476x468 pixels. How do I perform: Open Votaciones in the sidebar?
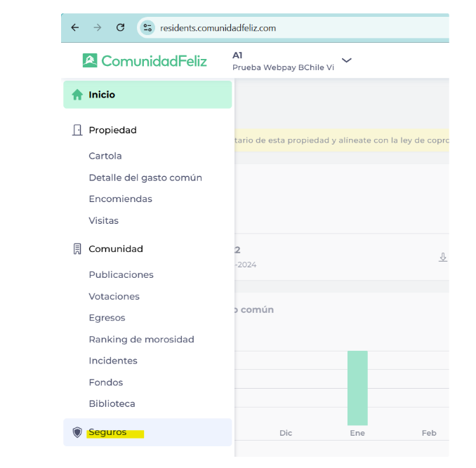point(114,296)
